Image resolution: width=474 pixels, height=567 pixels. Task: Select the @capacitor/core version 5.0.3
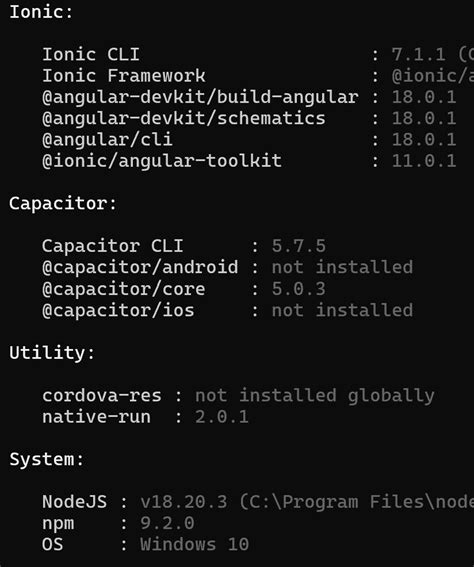coord(299,289)
